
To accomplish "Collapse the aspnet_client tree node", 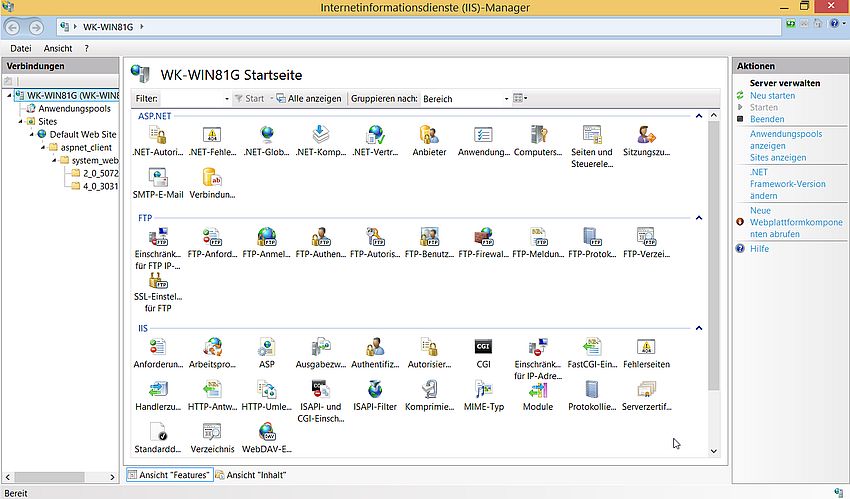I will pyautogui.click(x=43, y=147).
